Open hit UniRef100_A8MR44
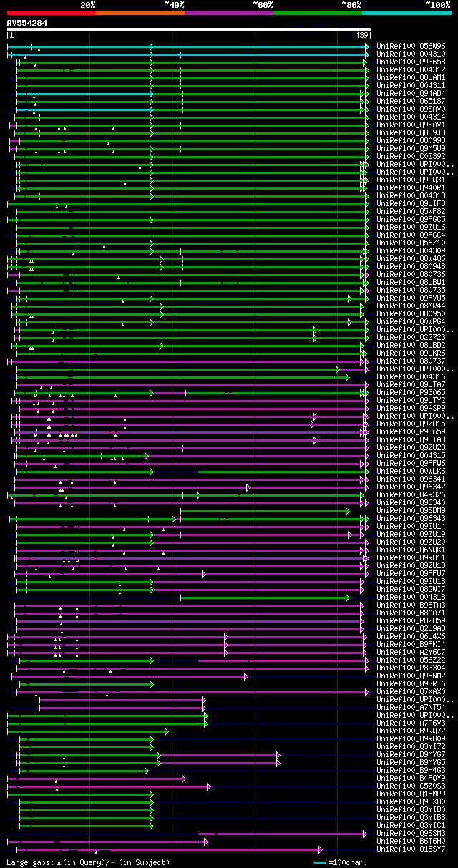 click(411, 306)
